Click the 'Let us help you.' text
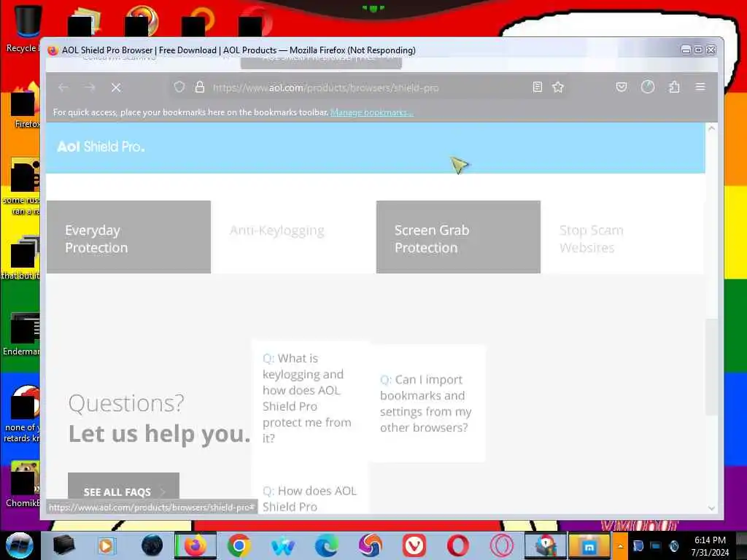 coord(159,433)
